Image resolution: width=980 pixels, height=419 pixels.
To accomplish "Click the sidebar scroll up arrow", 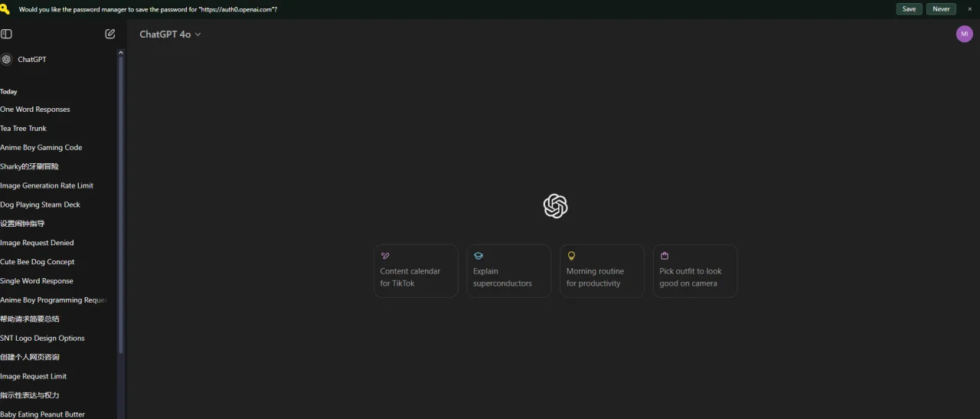I will click(120, 52).
